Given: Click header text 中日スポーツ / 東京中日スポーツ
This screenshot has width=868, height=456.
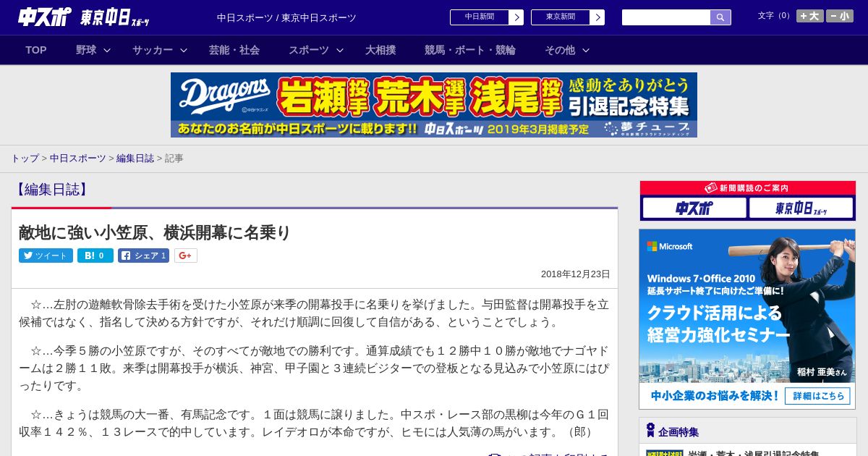Looking at the screenshot, I should pyautogui.click(x=286, y=17).
